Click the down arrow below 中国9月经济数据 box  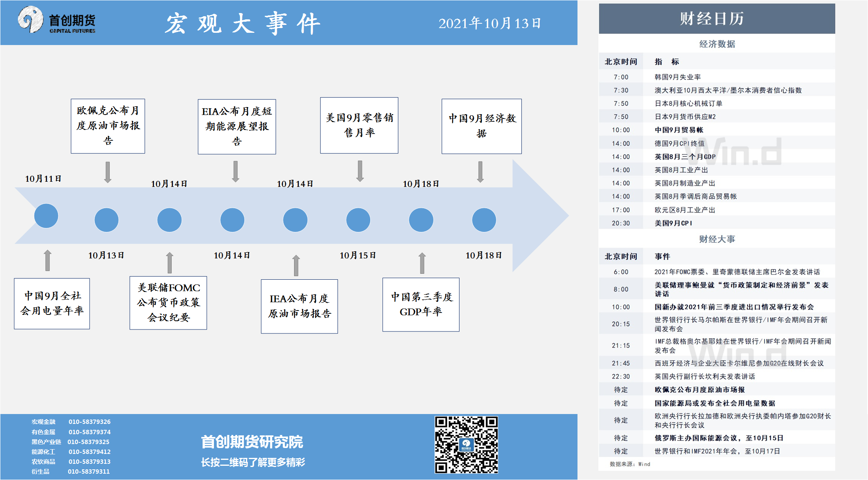(480, 172)
